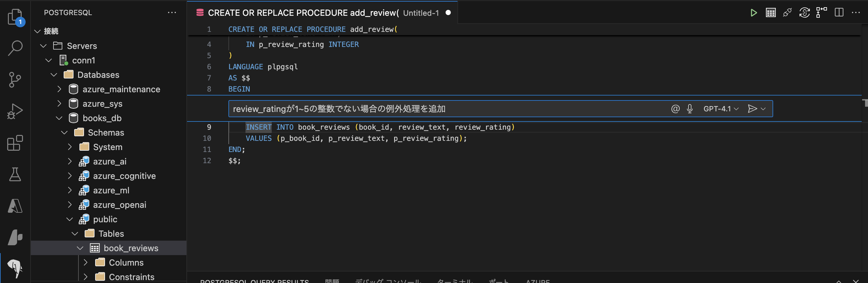Open PostgreSQL panel more actions ellipsis
This screenshot has height=283, width=868.
coord(172,13)
